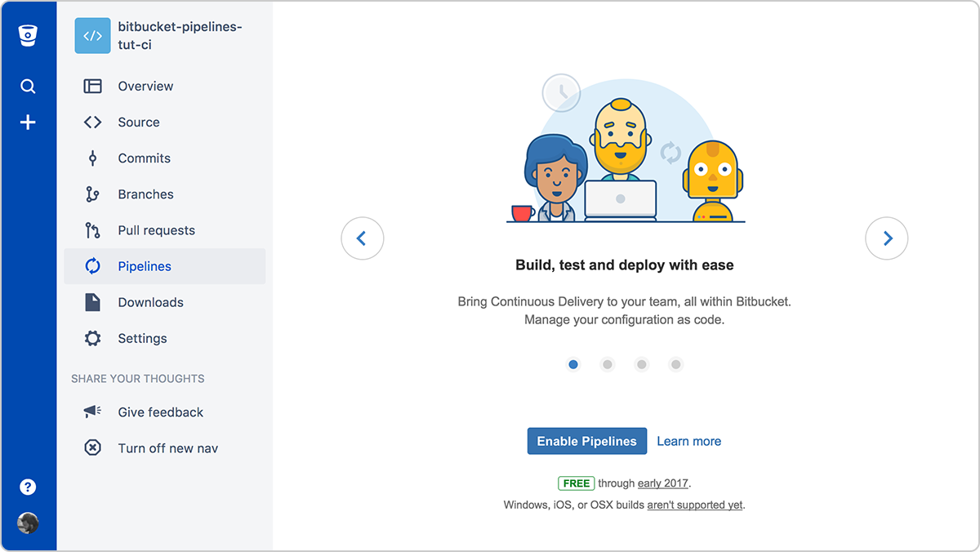Screen dimensions: 980x552
Task: Open the Overview section
Action: 145,86
